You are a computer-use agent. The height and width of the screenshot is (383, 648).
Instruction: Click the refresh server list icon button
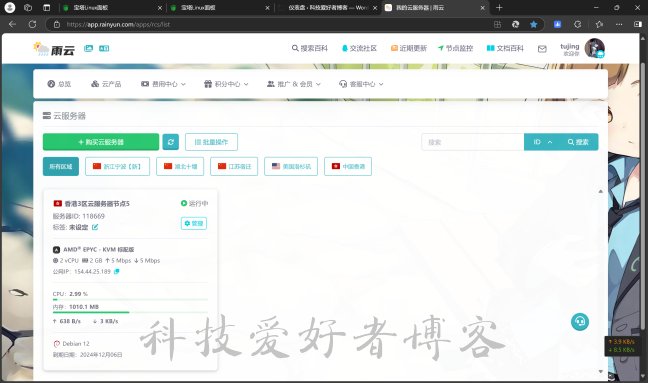pyautogui.click(x=171, y=142)
